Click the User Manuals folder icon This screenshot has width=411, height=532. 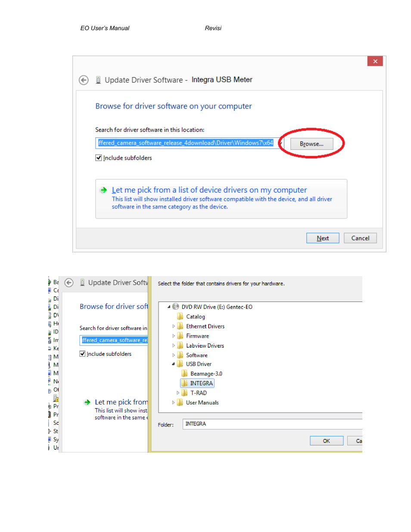pyautogui.click(x=181, y=402)
